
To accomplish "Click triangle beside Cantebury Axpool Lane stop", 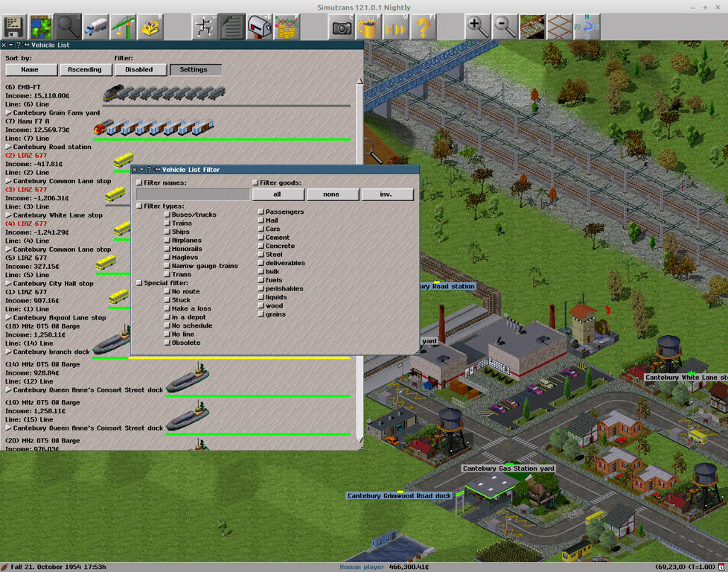I will (8, 317).
